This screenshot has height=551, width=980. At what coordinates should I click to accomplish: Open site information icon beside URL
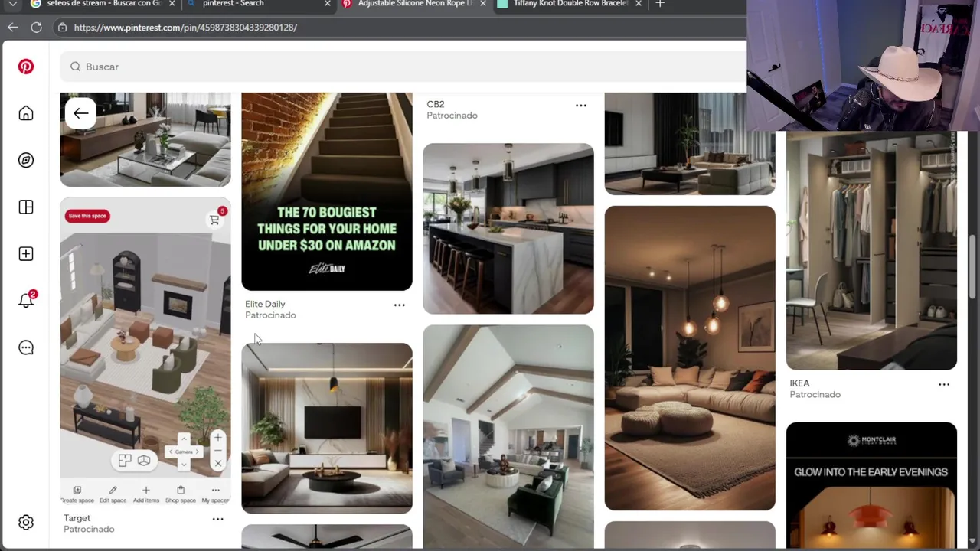pos(62,28)
